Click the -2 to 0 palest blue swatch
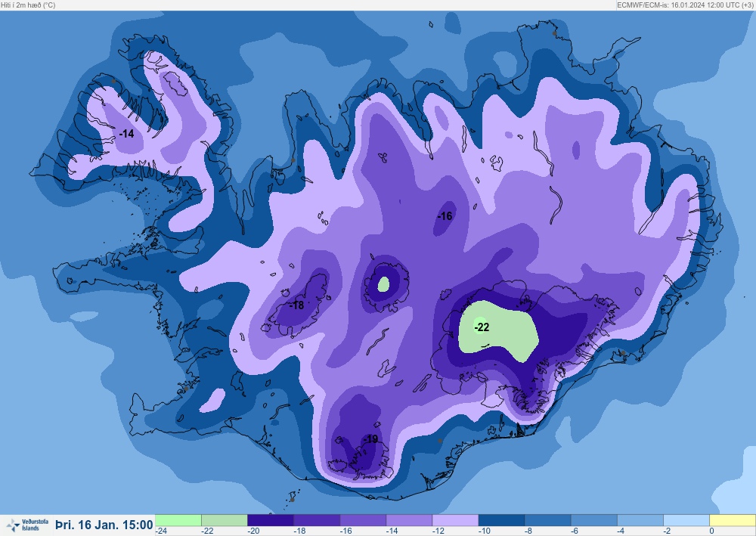The width and height of the screenshot is (756, 536). point(686,520)
